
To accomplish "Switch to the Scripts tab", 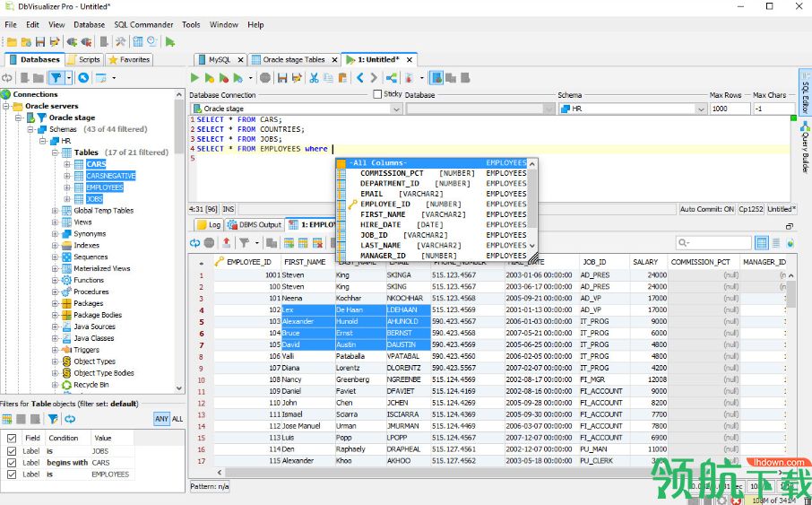I will tap(84, 59).
